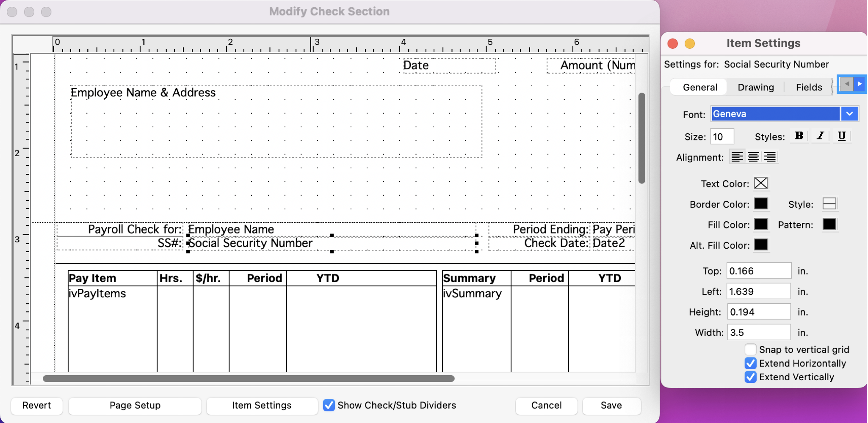Click the Page Setup button
The height and width of the screenshot is (423, 868).
coord(135,405)
